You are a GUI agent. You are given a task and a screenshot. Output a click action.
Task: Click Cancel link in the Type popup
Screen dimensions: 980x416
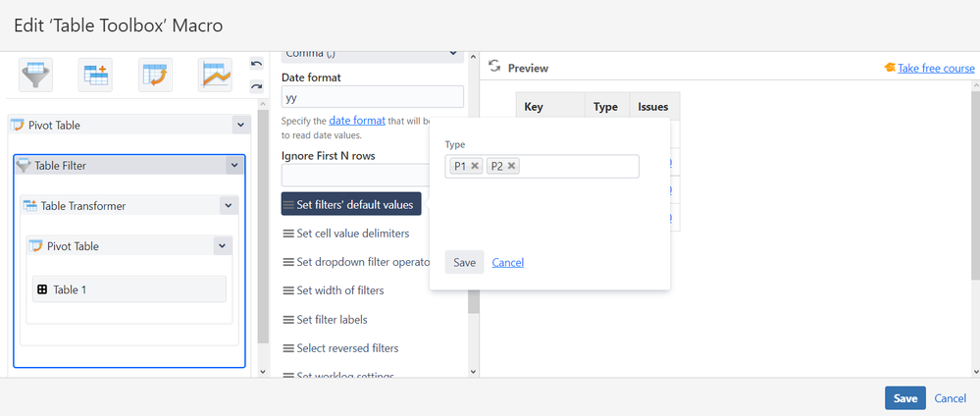[x=507, y=262]
